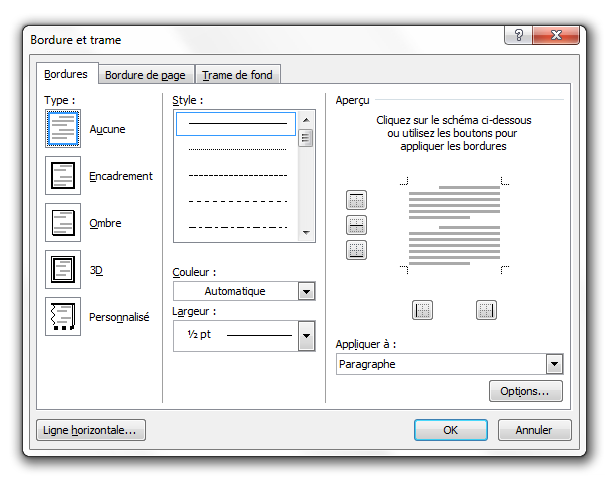Screen dimensions: 610x484
Task: Click the help question mark button
Action: (x=518, y=37)
